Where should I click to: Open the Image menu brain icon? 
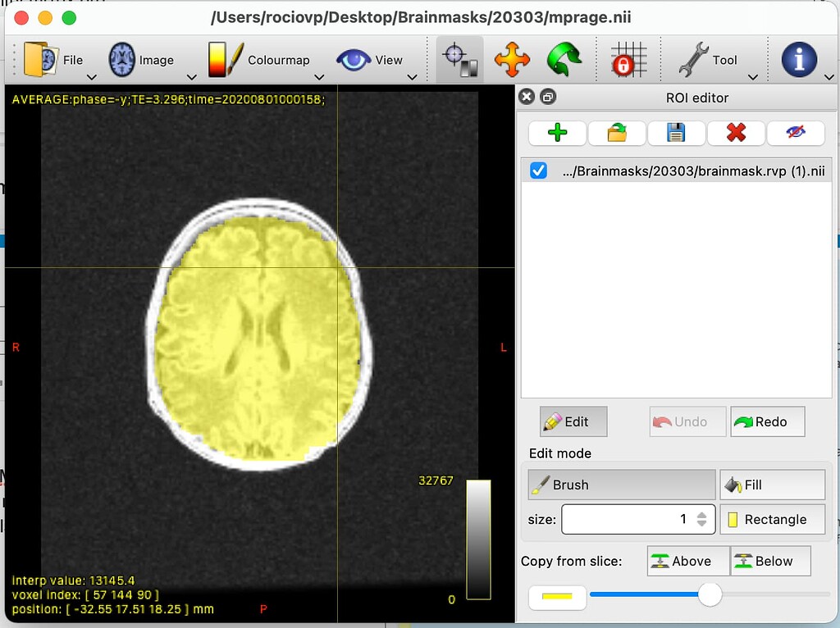click(x=122, y=59)
